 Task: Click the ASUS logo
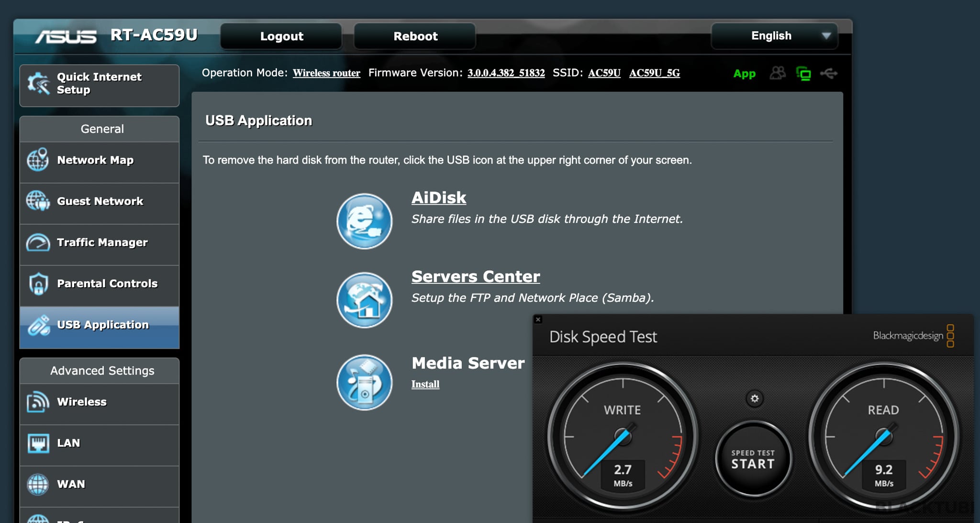[66, 36]
